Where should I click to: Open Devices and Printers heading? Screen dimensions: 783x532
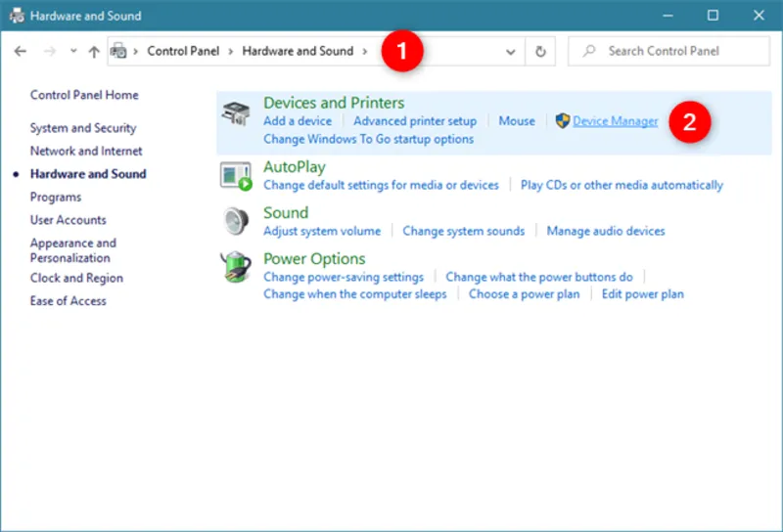point(334,103)
